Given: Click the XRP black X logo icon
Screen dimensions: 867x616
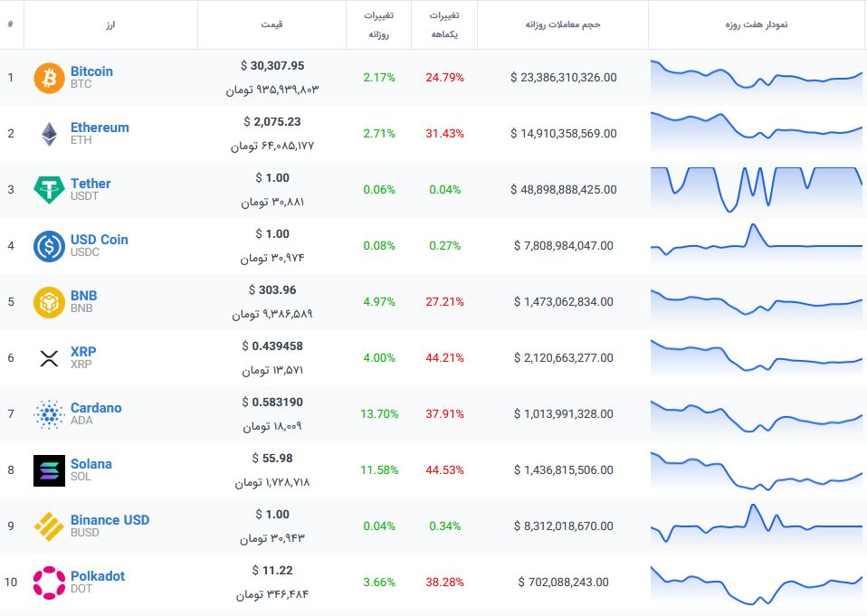Looking at the screenshot, I should click(49, 358).
